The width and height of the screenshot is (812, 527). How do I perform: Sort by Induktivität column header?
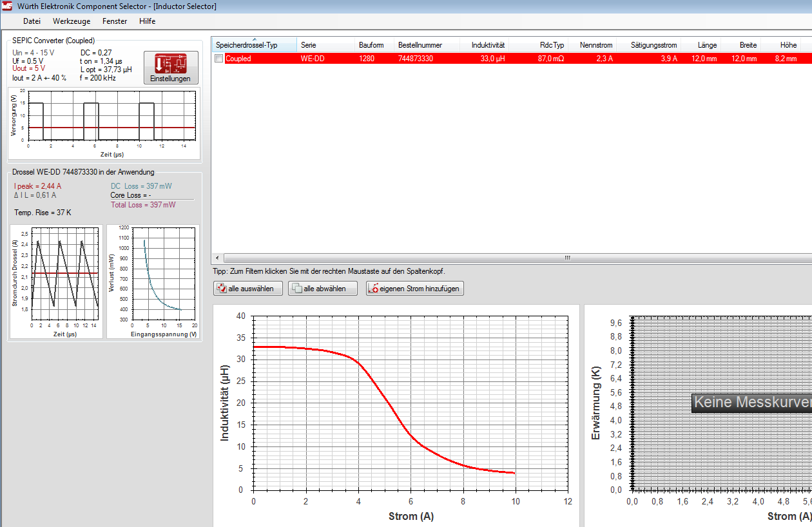484,45
